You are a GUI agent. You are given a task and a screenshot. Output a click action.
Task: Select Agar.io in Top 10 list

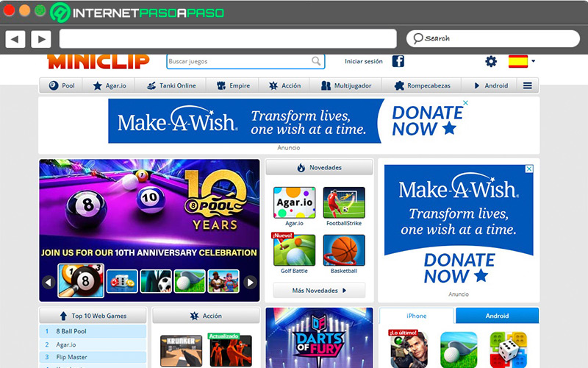tap(93, 344)
